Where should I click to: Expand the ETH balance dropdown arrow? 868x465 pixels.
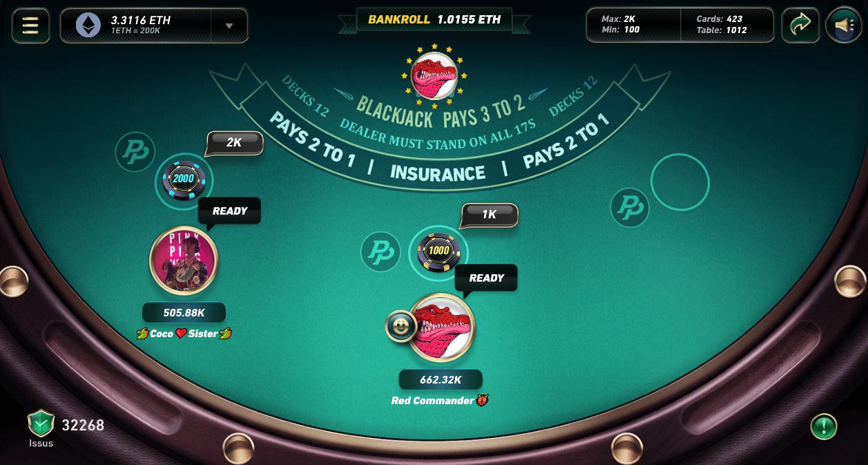point(229,26)
